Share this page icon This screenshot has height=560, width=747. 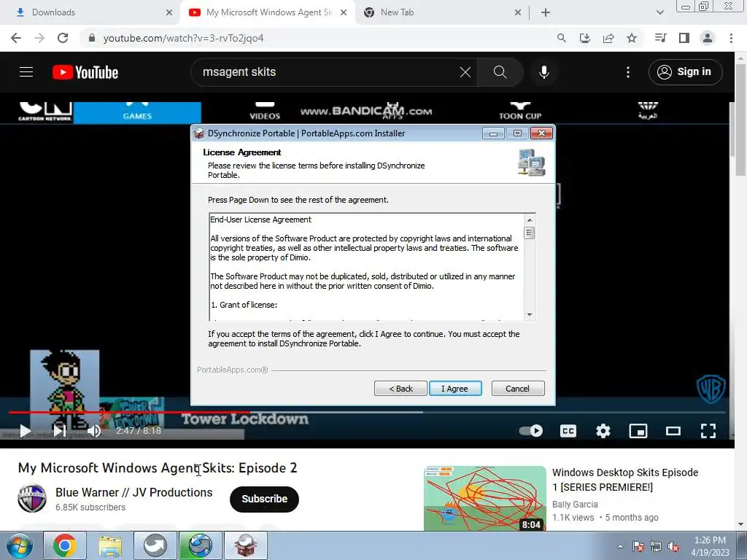tap(608, 38)
